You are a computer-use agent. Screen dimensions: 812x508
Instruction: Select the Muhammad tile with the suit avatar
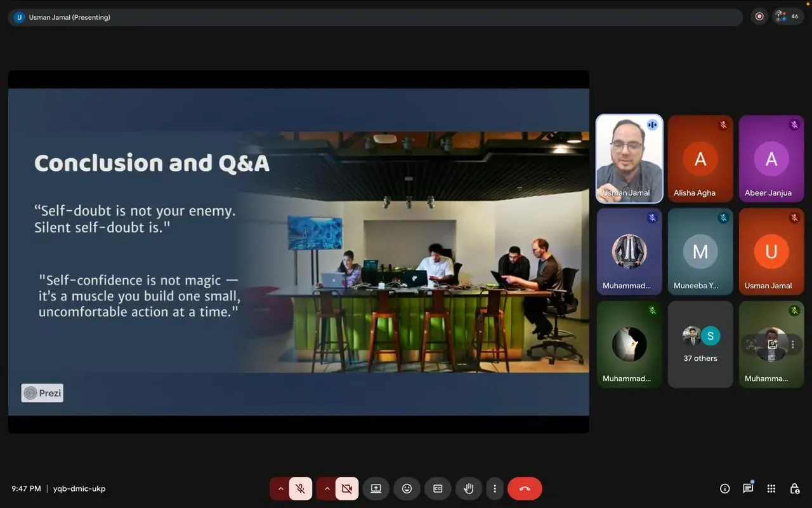tap(629, 251)
